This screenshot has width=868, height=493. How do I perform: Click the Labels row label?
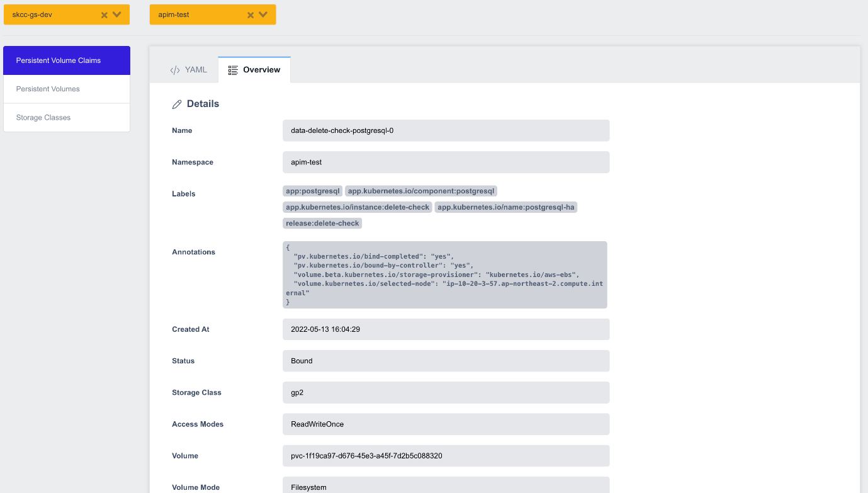click(x=184, y=194)
